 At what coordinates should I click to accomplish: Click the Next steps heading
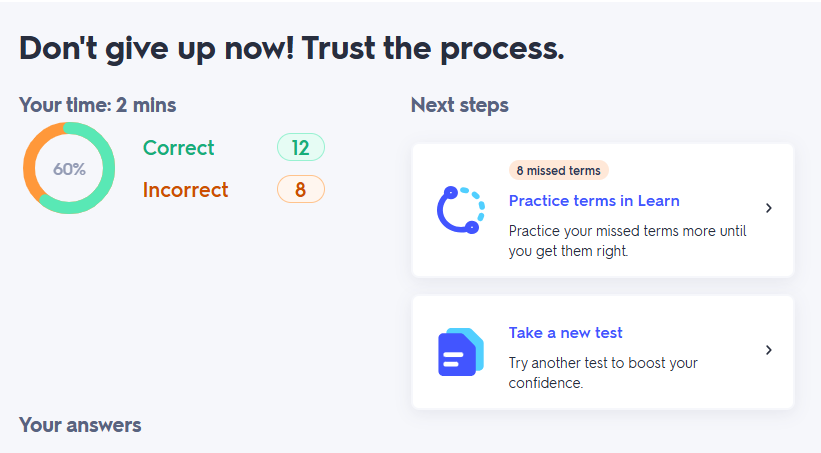click(x=459, y=105)
